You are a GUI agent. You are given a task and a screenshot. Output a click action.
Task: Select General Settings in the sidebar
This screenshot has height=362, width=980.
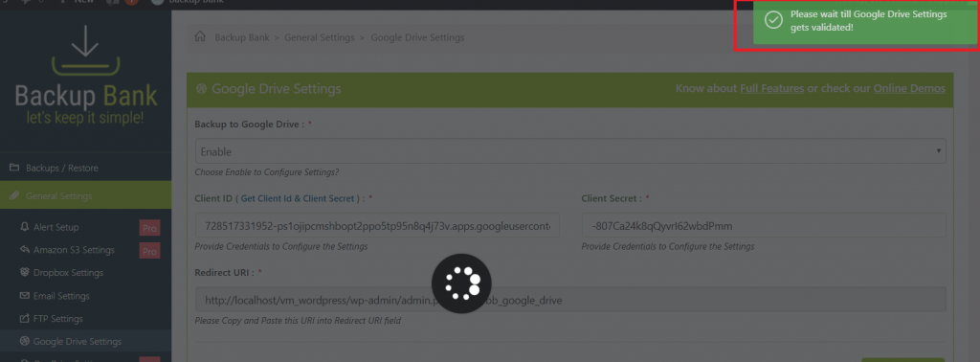(x=85, y=196)
